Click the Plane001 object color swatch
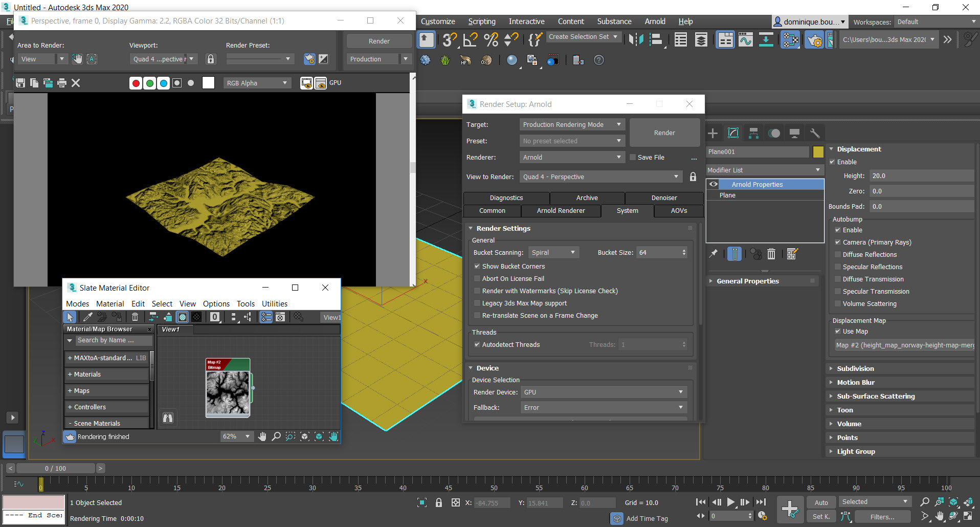 [818, 152]
